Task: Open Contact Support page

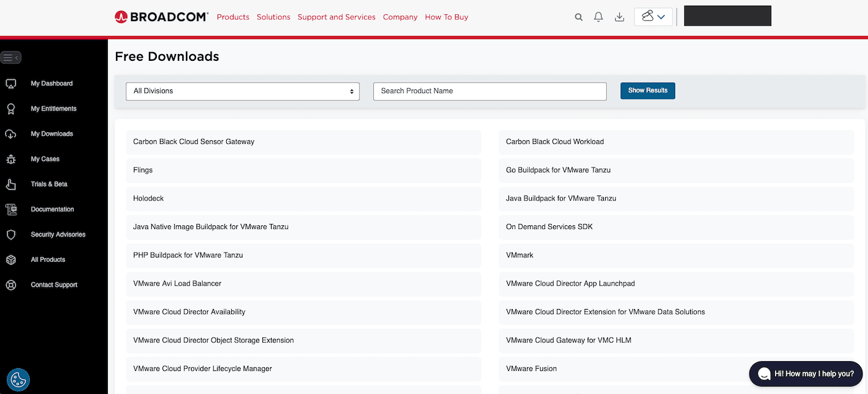Action: click(54, 285)
